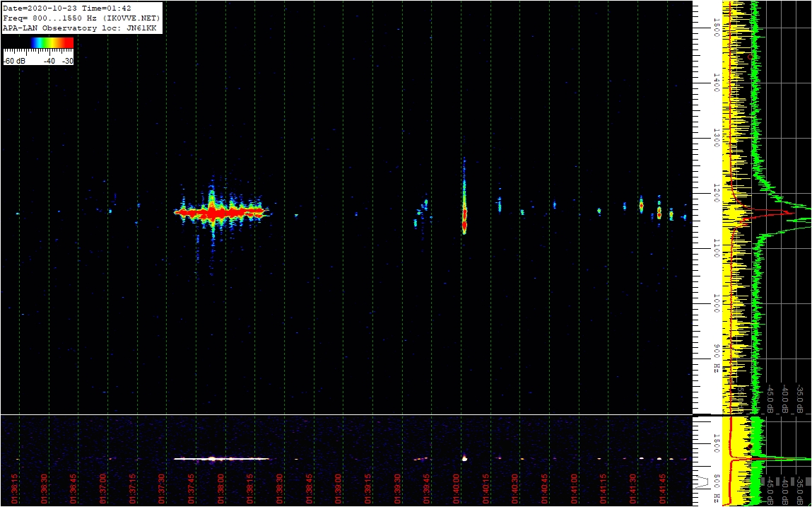This screenshot has width=812, height=507.
Task: Click the 01:37:45 time label
Action: click(x=191, y=489)
